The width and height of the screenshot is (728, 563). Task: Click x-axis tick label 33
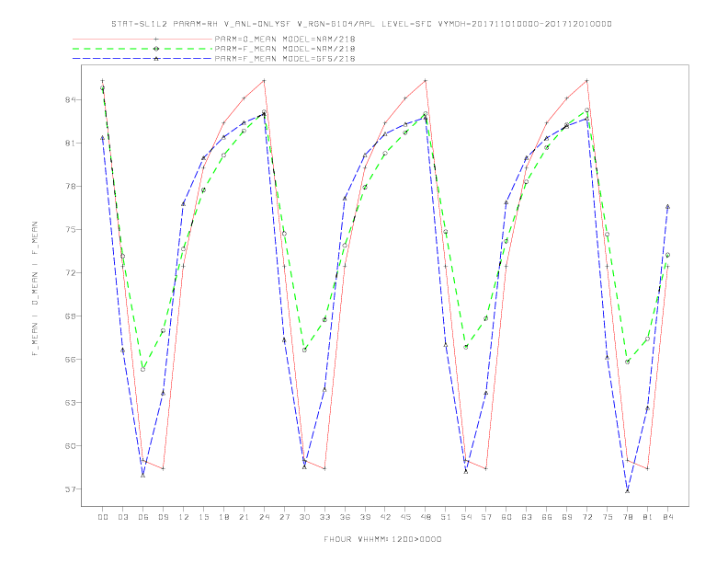324,517
